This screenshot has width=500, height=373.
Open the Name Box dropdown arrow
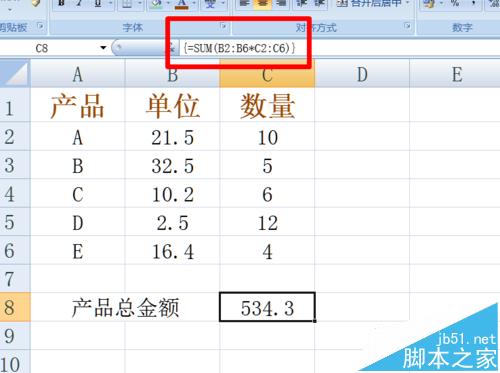pyautogui.click(x=103, y=48)
